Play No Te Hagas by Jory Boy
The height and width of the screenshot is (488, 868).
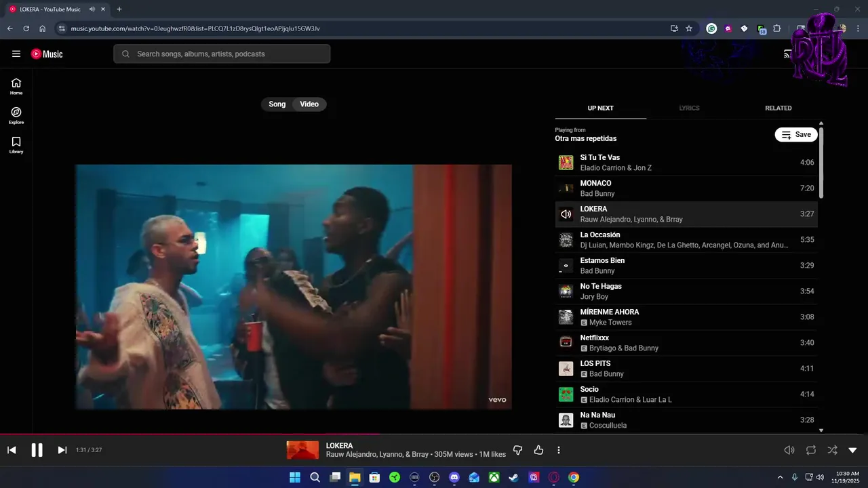tap(686, 291)
